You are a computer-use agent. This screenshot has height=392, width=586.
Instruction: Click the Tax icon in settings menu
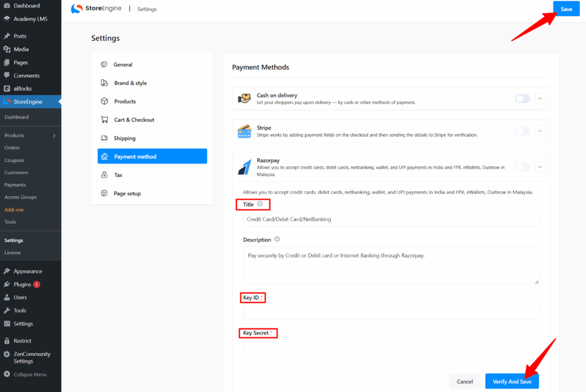(x=104, y=175)
